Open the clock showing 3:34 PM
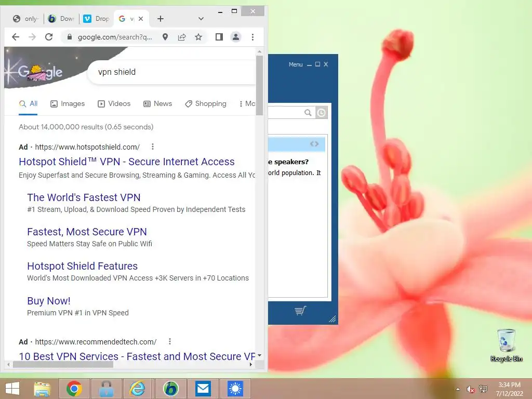This screenshot has width=532, height=399. pyautogui.click(x=509, y=389)
